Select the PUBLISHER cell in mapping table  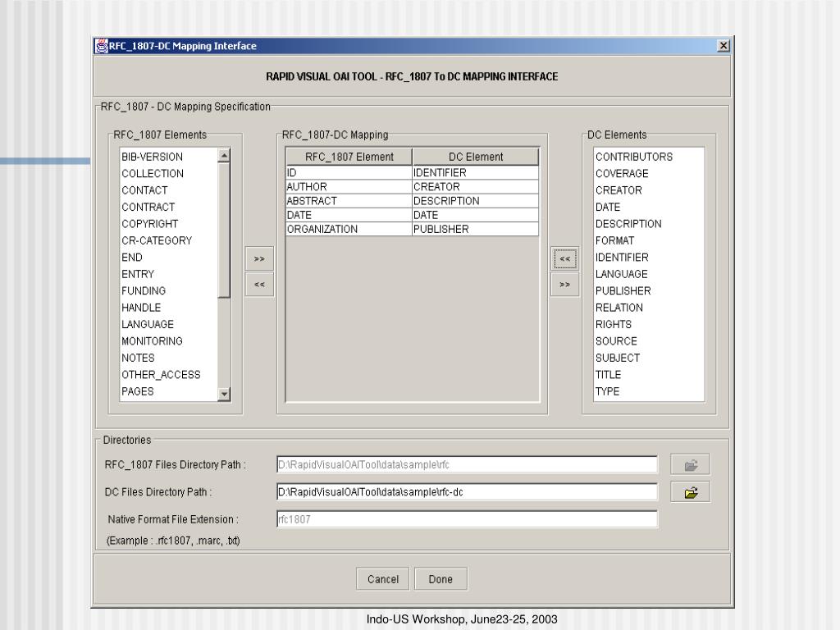[476, 230]
